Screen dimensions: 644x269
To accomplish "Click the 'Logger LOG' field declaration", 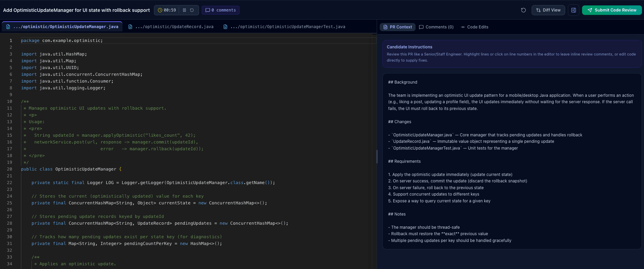I will [153, 183].
